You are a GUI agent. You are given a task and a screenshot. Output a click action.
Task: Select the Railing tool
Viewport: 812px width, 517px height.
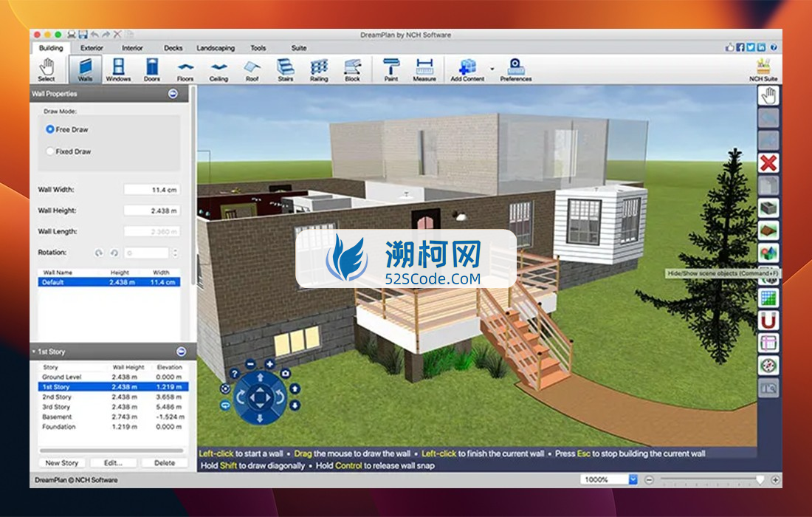pyautogui.click(x=319, y=69)
